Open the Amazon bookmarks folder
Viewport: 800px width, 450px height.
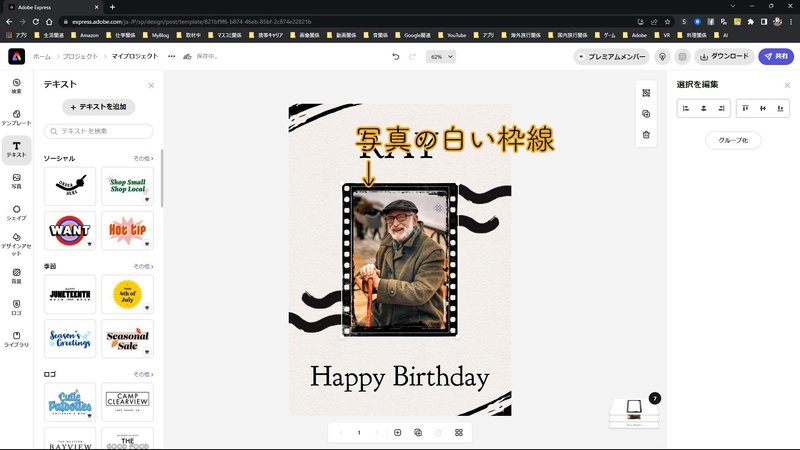tap(85, 35)
